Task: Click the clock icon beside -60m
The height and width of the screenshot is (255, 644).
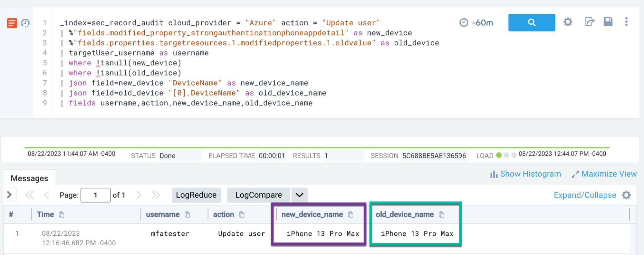Action: (463, 23)
